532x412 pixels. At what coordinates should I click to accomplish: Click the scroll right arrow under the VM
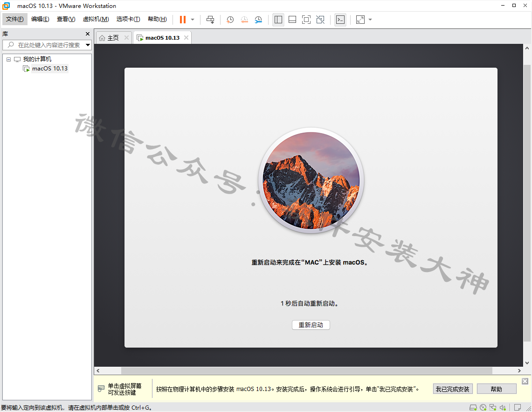[x=519, y=370]
